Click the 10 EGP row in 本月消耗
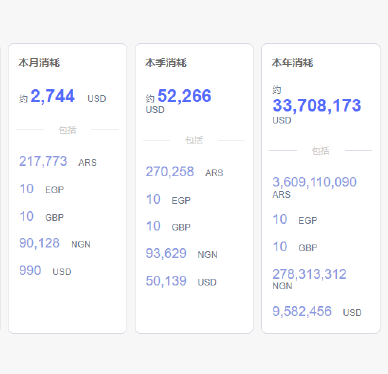Screen dimensions: 388x374 pyautogui.click(x=42, y=189)
